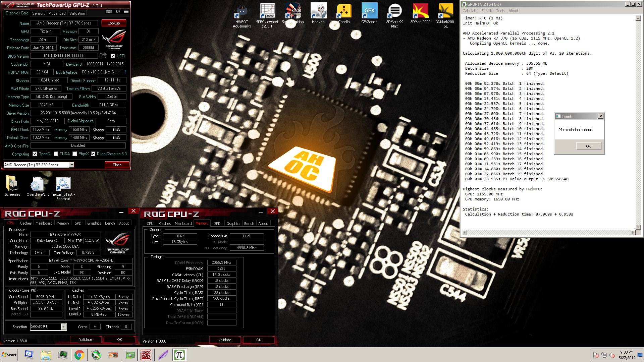Open the hexus_pifast shortcut icon
Viewport: 644px width, 362px height.
(x=63, y=188)
